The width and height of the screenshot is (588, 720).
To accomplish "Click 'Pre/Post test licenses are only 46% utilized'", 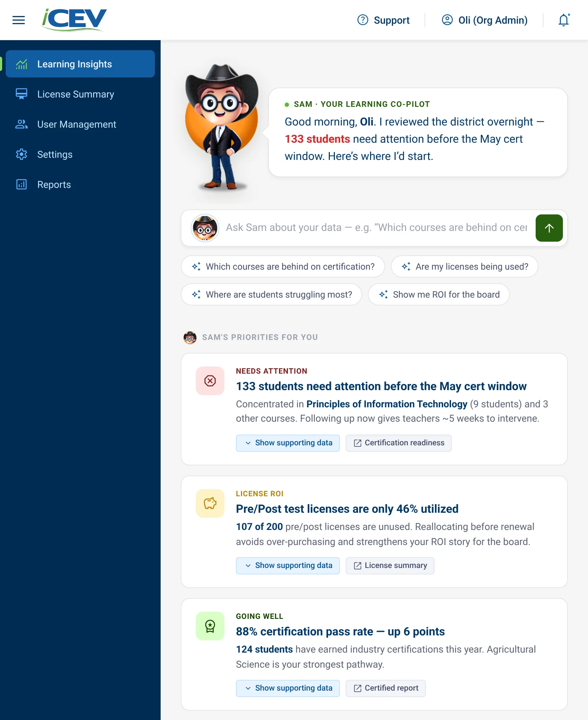I will (347, 509).
